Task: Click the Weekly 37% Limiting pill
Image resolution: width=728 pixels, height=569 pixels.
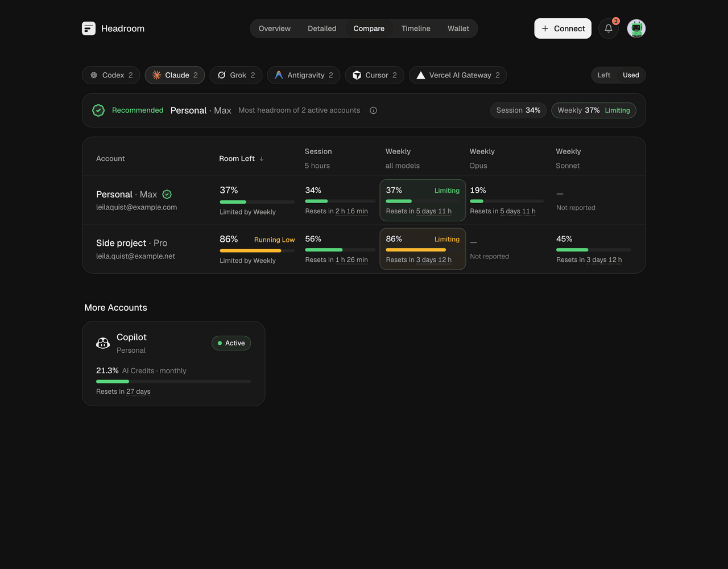Action: pos(594,110)
